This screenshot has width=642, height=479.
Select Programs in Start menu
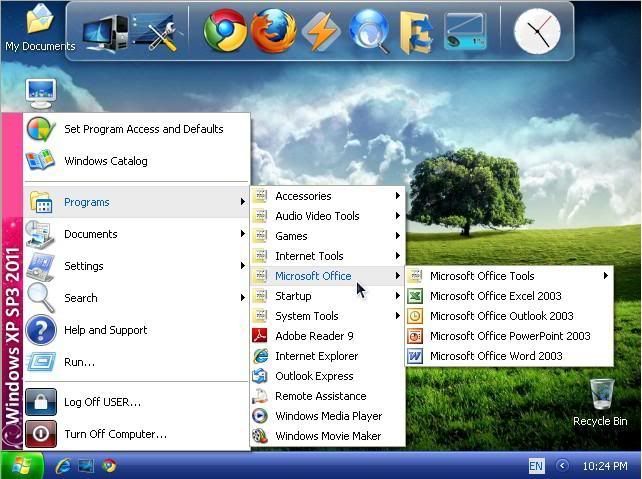(x=136, y=202)
